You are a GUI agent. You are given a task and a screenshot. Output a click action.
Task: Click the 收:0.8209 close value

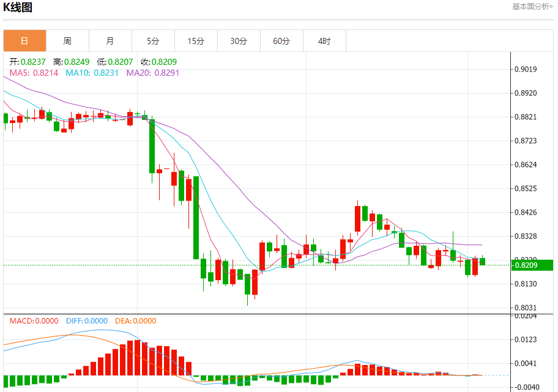point(158,62)
